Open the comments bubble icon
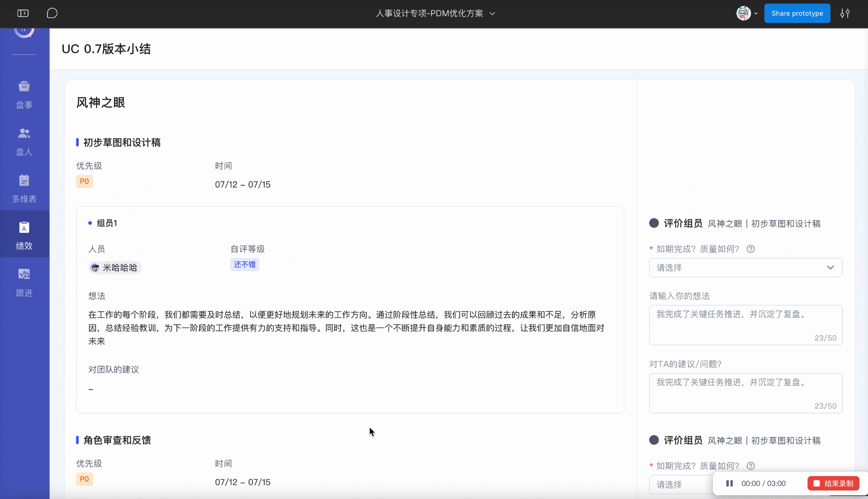This screenshot has width=868, height=499. pos(52,14)
